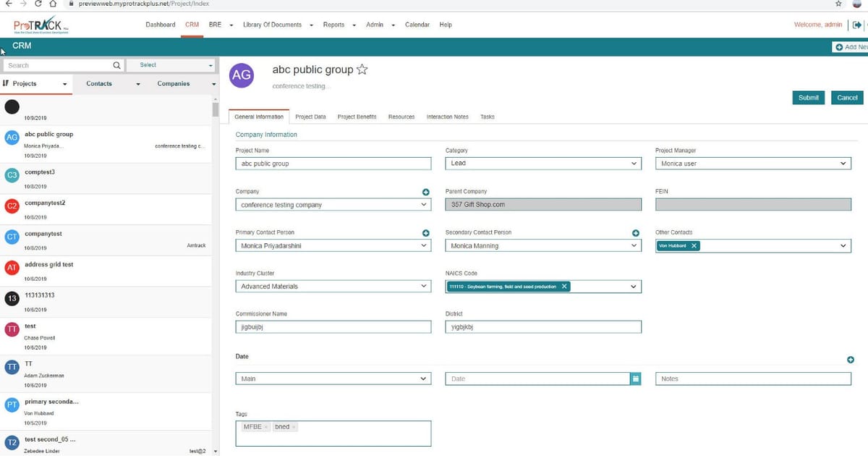Open the Interaction Notes tab
Viewport: 868px width, 456px height.
point(447,117)
